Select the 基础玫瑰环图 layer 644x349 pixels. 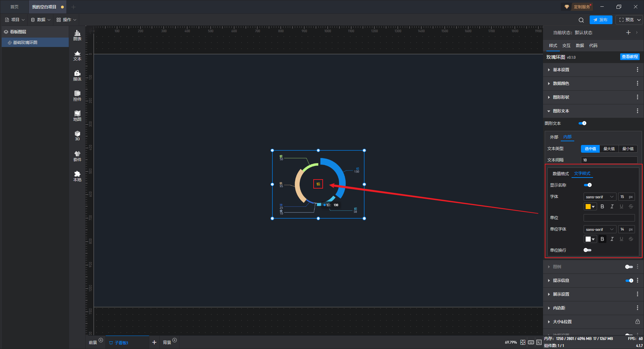pyautogui.click(x=35, y=42)
